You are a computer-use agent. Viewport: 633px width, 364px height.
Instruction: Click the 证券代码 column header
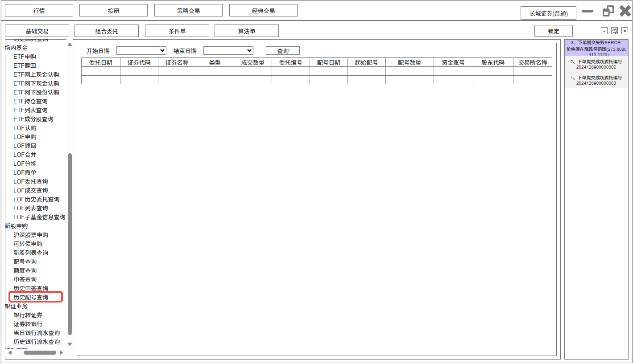click(x=139, y=62)
